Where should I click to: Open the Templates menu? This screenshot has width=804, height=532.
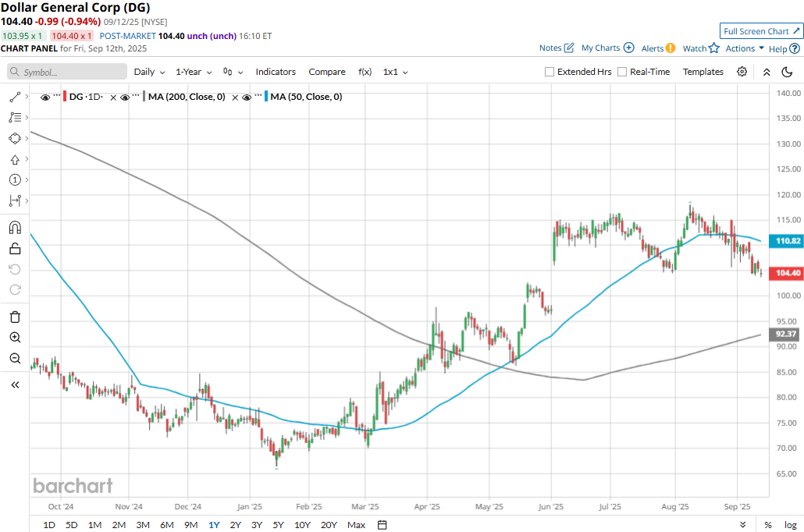[703, 72]
